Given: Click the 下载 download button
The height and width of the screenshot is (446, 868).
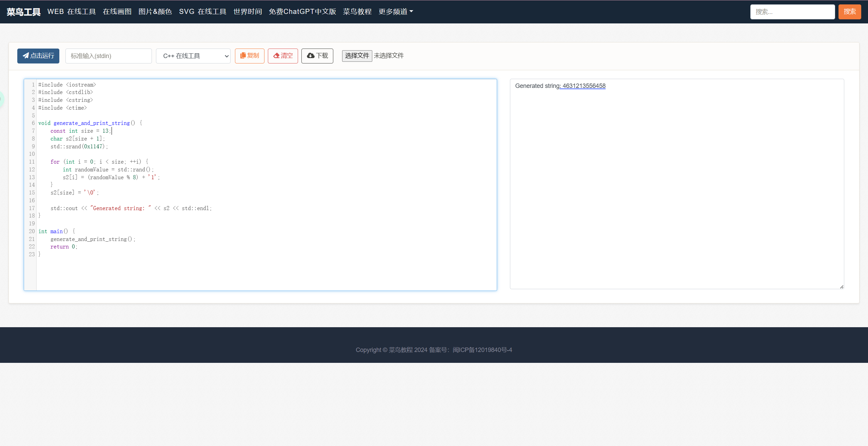Looking at the screenshot, I should [317, 56].
